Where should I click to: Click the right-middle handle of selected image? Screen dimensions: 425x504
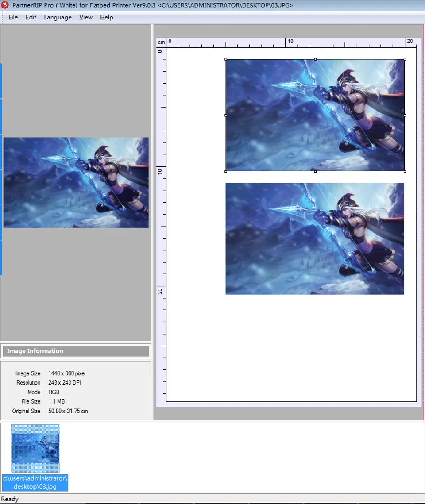coord(405,115)
